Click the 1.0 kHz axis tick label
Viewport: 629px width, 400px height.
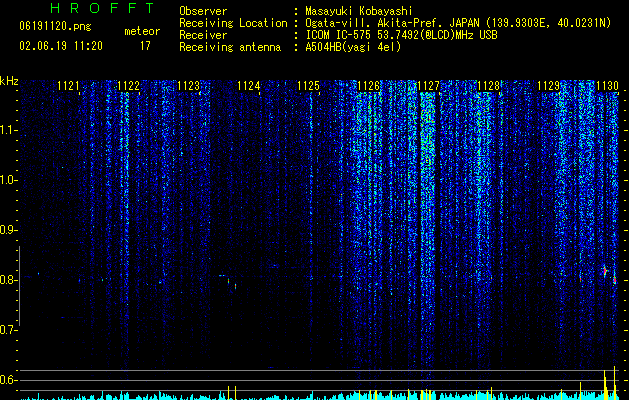pyautogui.click(x=8, y=180)
